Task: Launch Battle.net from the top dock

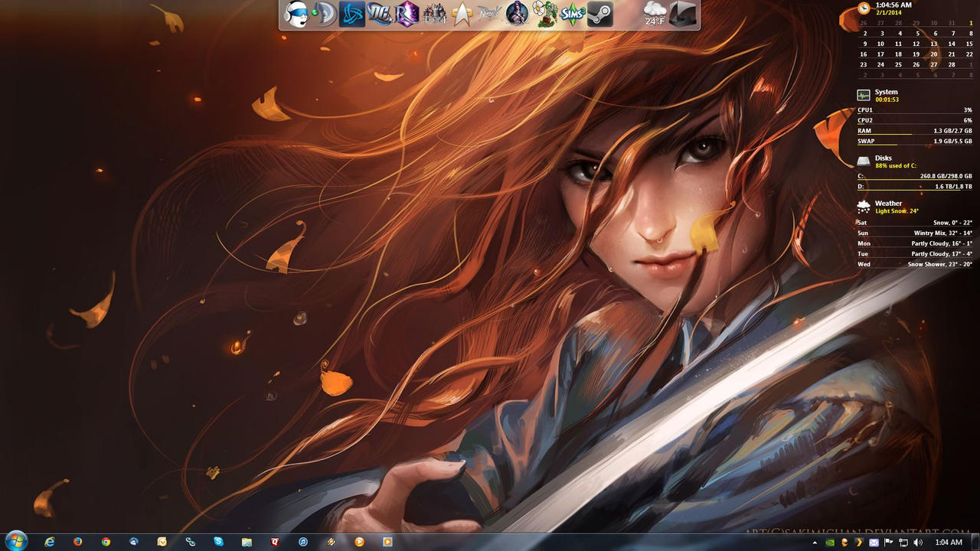Action: click(x=351, y=13)
